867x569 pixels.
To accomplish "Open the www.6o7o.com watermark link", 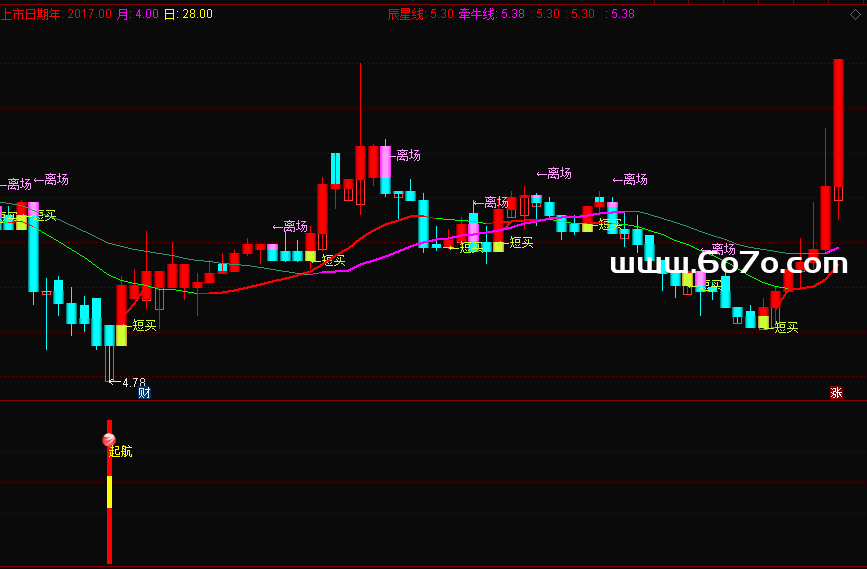I will 728,264.
